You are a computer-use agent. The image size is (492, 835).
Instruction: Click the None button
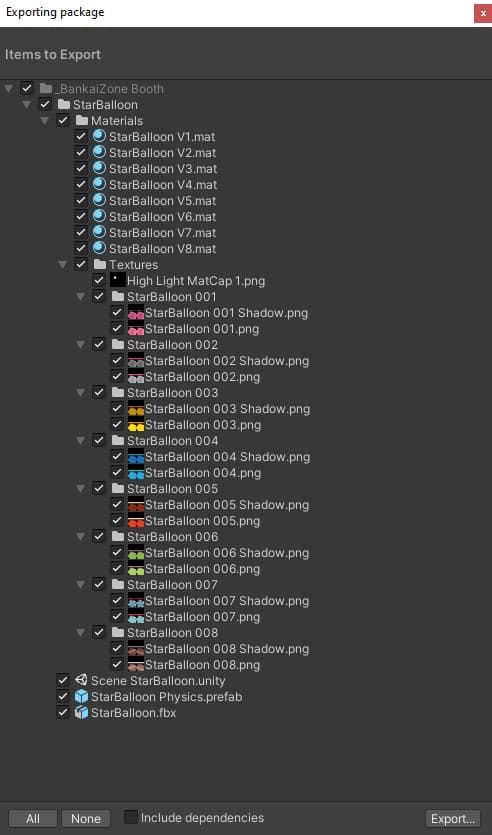[86, 818]
